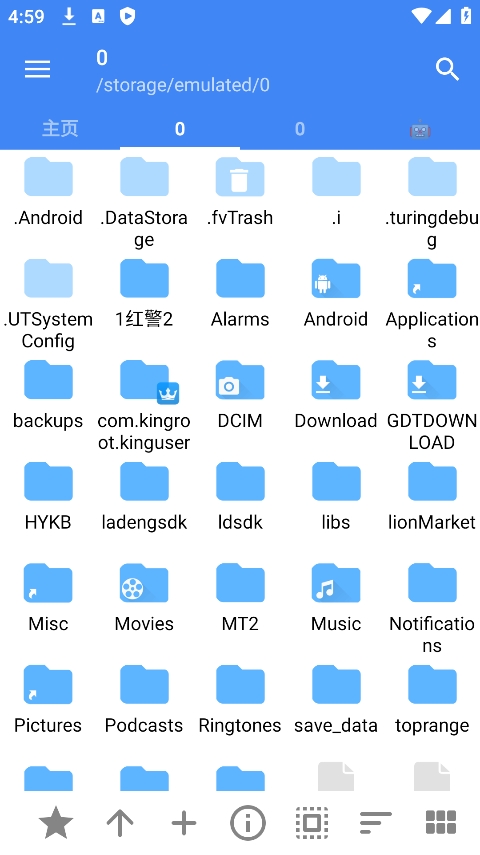
Task: Open the Android folder with robot icon
Action: point(336,294)
